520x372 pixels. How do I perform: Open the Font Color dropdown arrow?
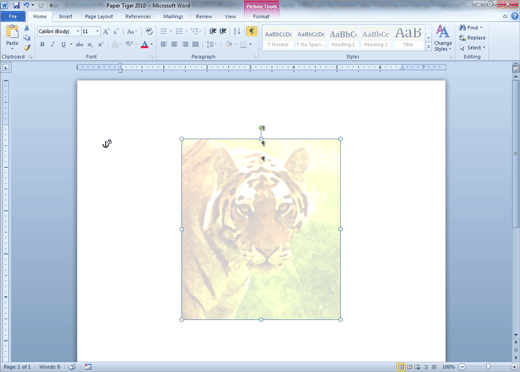coord(152,44)
